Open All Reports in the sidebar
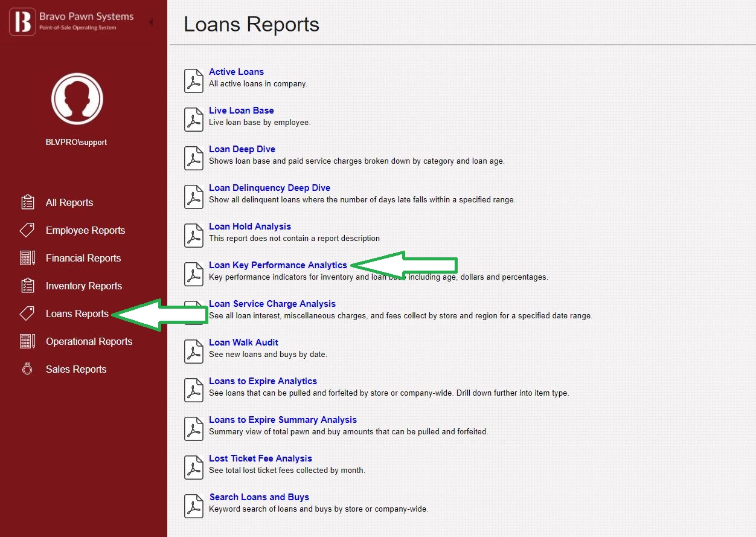756x537 pixels. pyautogui.click(x=69, y=202)
